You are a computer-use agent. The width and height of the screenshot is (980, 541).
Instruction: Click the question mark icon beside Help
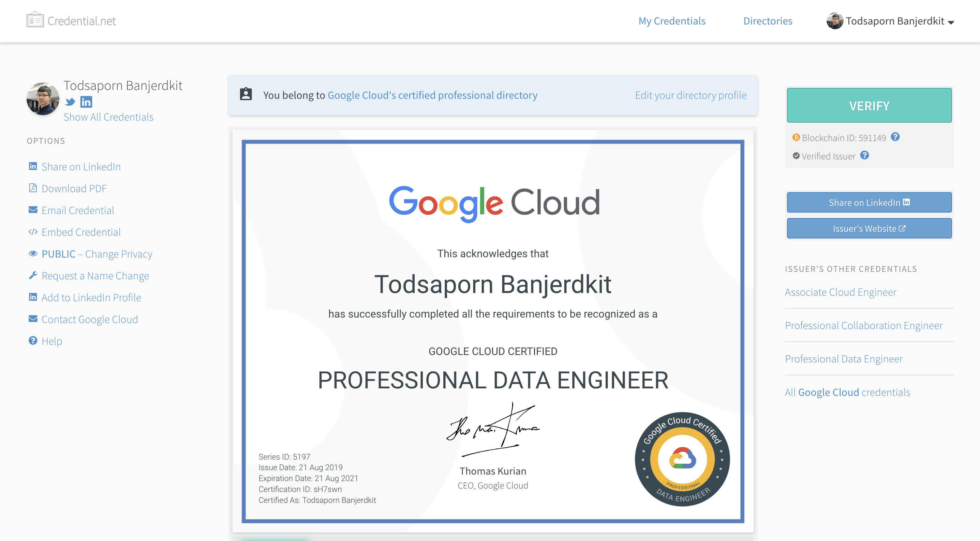[x=33, y=340]
